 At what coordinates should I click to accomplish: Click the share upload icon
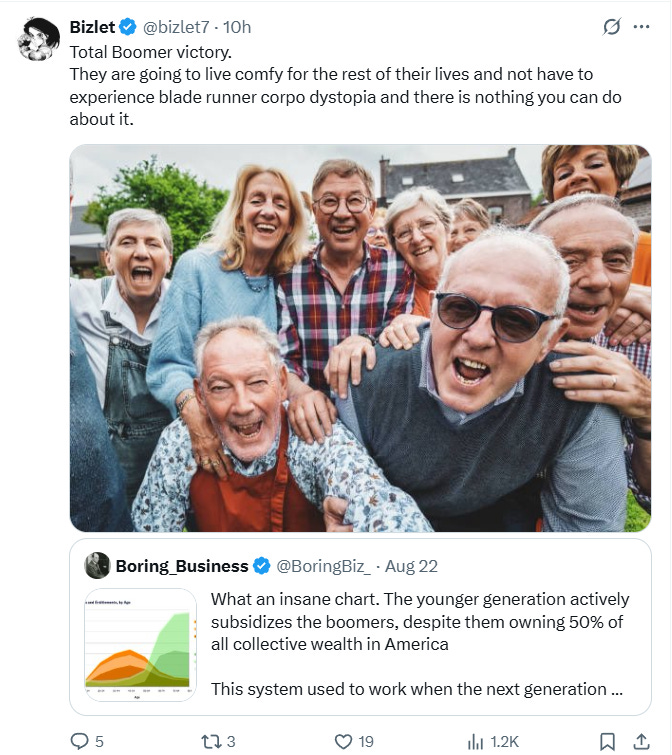(641, 742)
